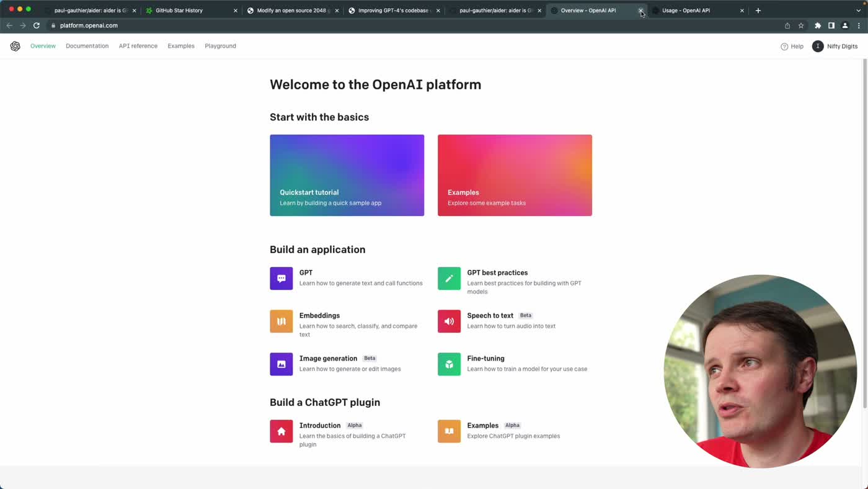The height and width of the screenshot is (489, 868).
Task: Switch to the GitHub Star History tab
Action: (x=192, y=11)
